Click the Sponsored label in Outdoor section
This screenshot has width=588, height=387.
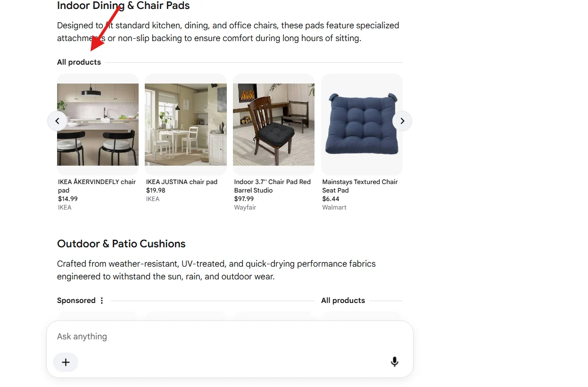click(76, 301)
